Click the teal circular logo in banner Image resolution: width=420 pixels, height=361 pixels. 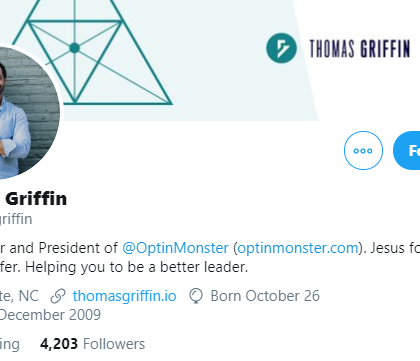pos(281,48)
